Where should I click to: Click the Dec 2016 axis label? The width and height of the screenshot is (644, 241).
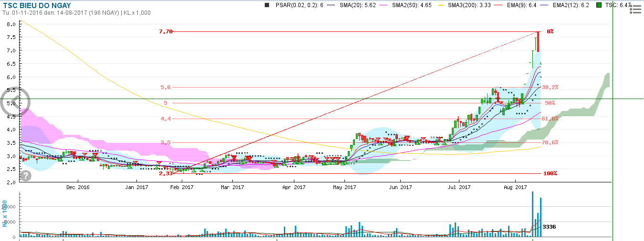(x=78, y=187)
